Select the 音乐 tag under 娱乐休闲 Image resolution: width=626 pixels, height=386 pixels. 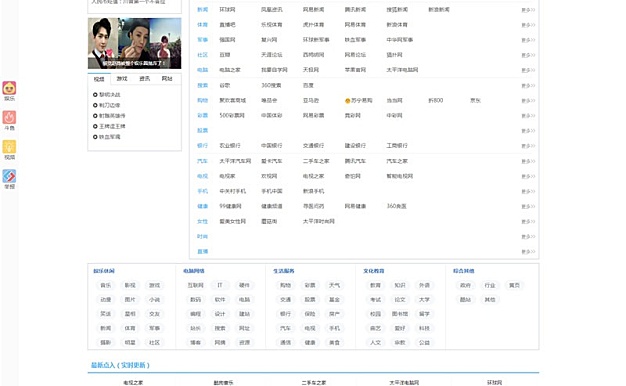(105, 285)
